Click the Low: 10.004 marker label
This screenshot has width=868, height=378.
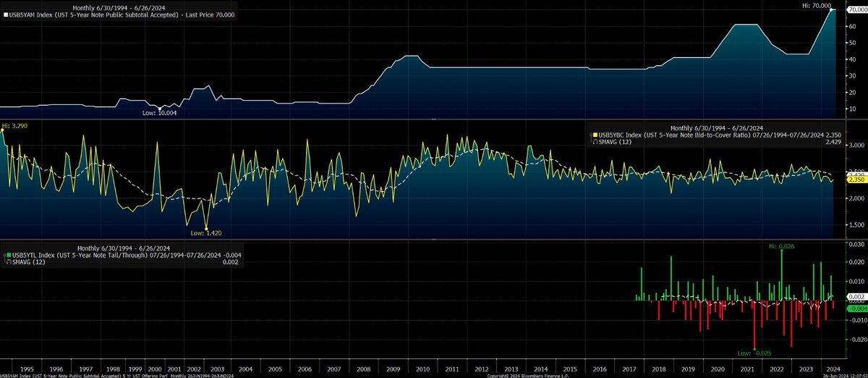pyautogui.click(x=158, y=114)
